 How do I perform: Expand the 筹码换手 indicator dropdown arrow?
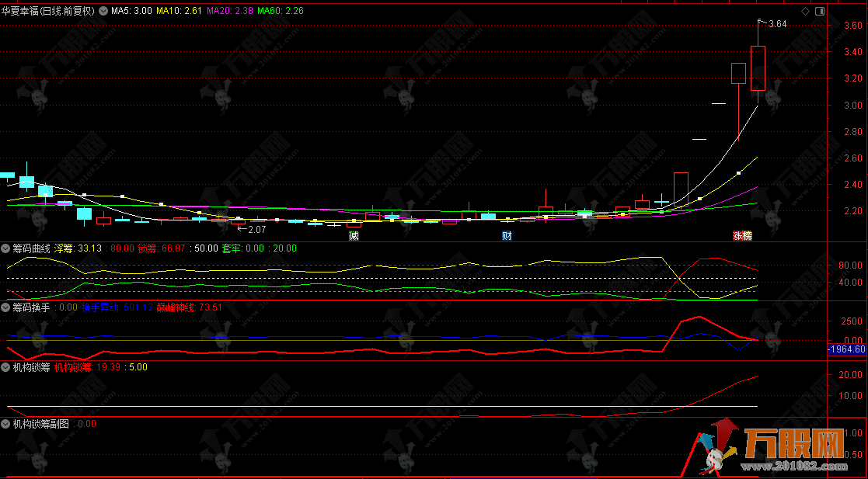pyautogui.click(x=6, y=307)
